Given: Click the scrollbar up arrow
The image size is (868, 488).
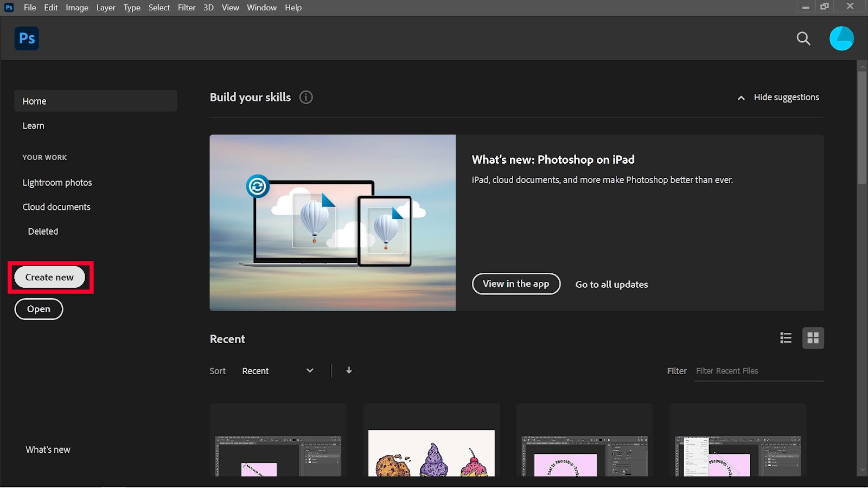Looking at the screenshot, I should [x=862, y=66].
